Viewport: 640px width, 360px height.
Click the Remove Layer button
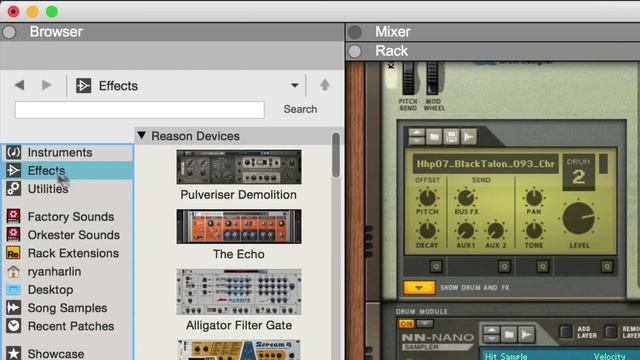pos(611,332)
